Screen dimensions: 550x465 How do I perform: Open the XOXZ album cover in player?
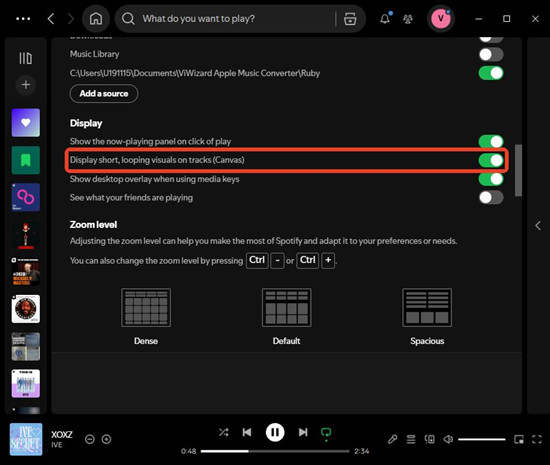pos(26,439)
